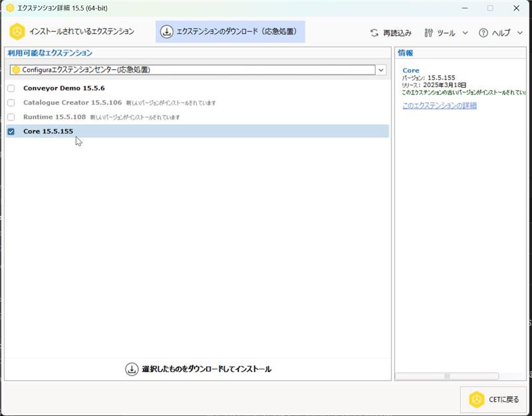
Task: Click the ツール wrench icon
Action: [x=428, y=33]
